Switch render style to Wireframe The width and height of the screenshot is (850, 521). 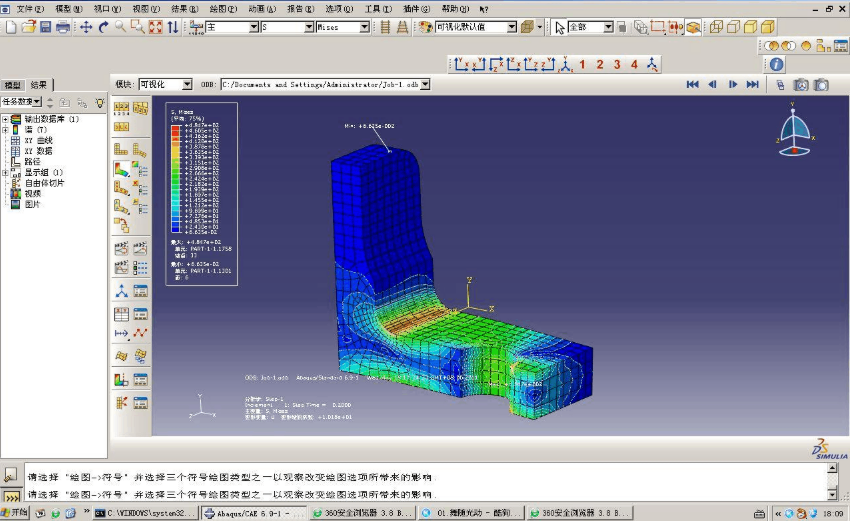coord(716,27)
